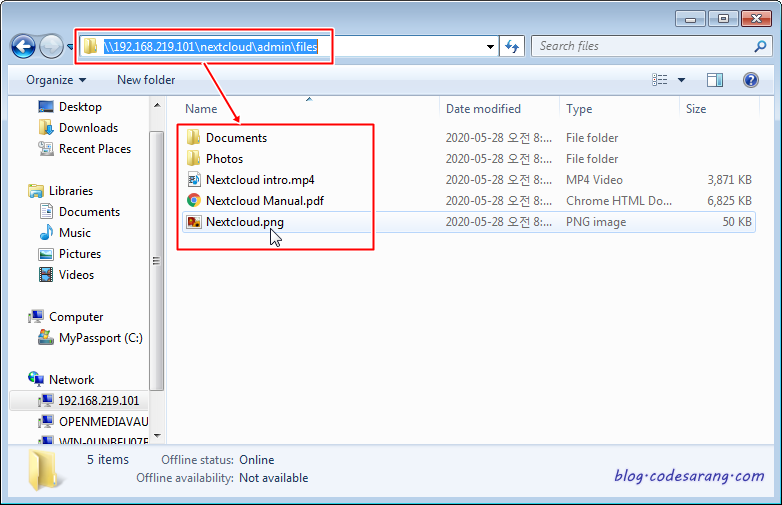Image resolution: width=782 pixels, height=505 pixels.
Task: Sort by the Name column header
Action: [201, 109]
